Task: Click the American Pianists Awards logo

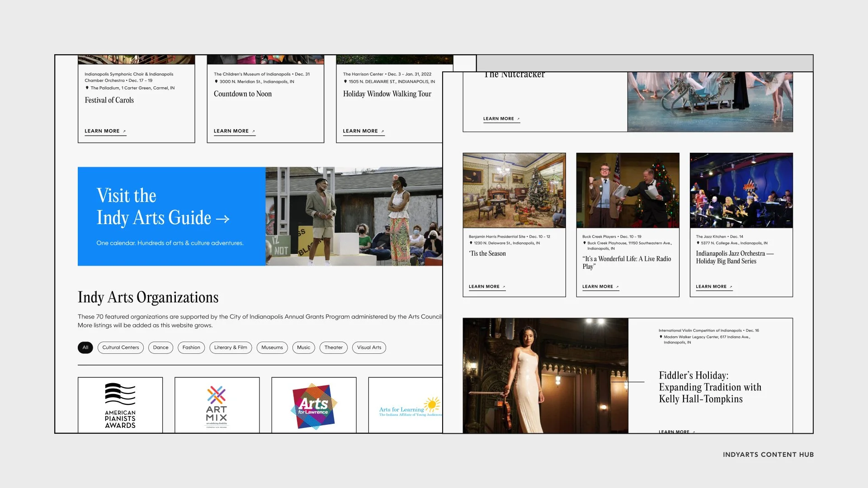Action: click(x=120, y=405)
